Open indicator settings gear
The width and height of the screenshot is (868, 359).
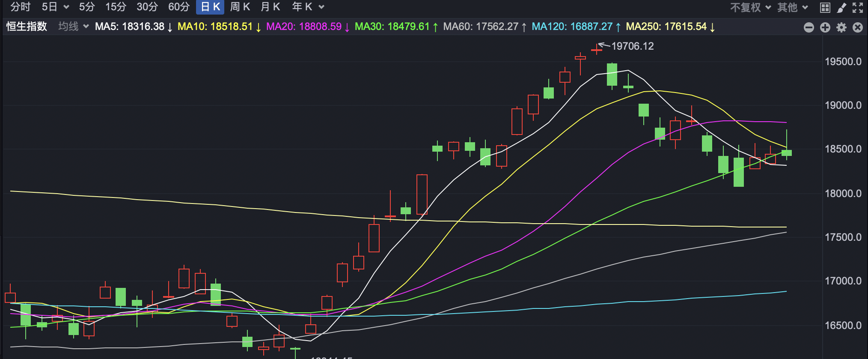coord(841,27)
